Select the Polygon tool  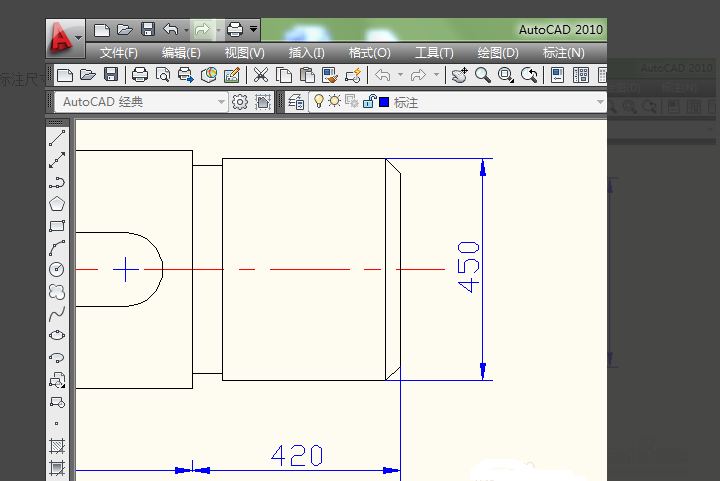click(57, 204)
